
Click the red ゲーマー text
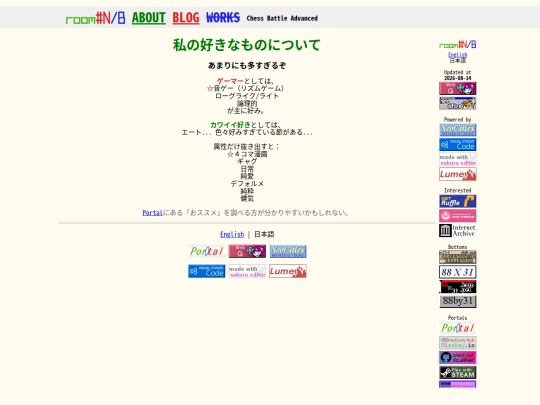230,81
